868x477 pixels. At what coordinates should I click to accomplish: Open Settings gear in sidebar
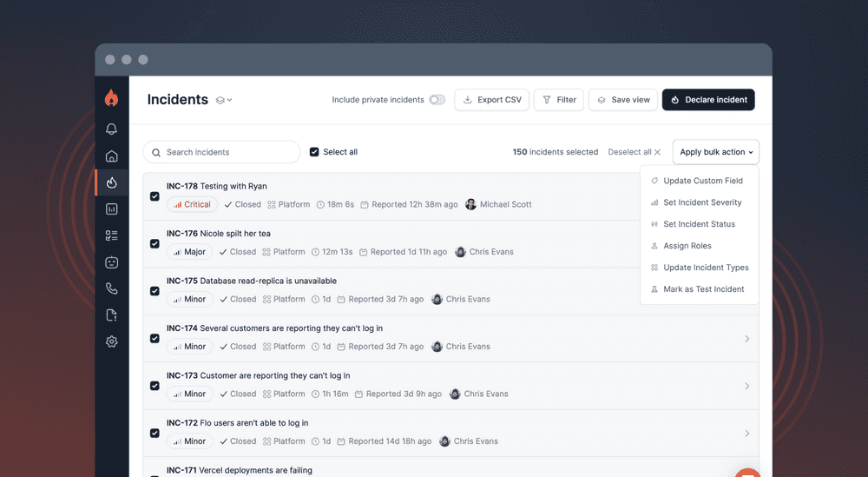pyautogui.click(x=111, y=341)
